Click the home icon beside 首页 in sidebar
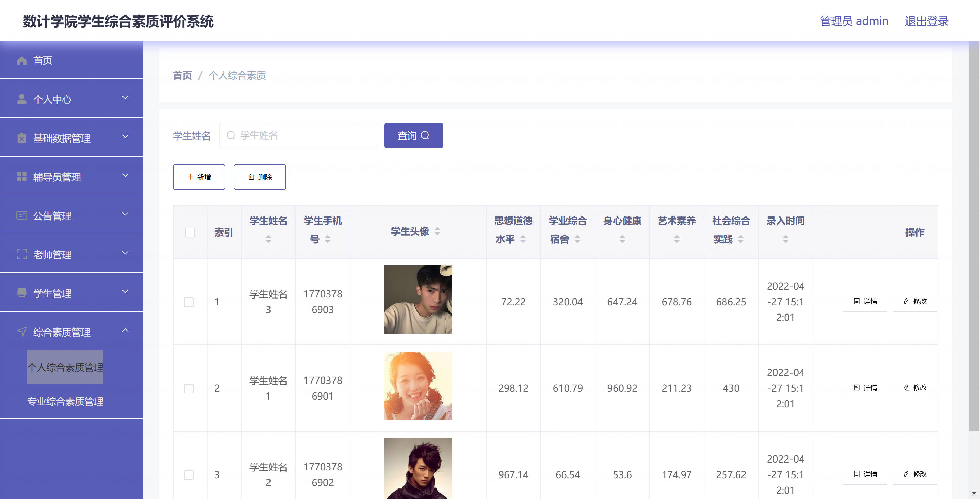 pos(22,61)
